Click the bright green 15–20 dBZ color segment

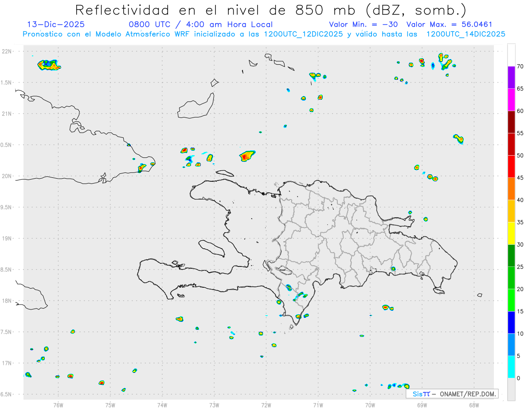pos(511,300)
